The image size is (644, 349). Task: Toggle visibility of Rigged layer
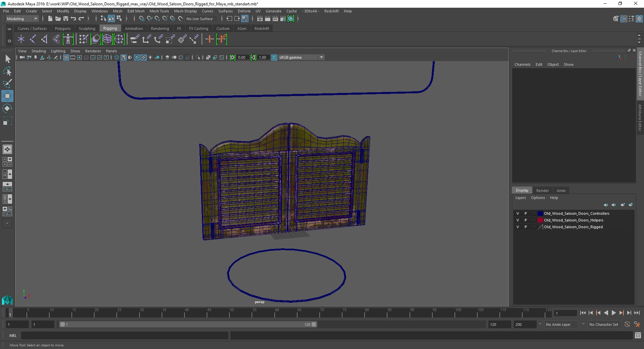coord(518,227)
